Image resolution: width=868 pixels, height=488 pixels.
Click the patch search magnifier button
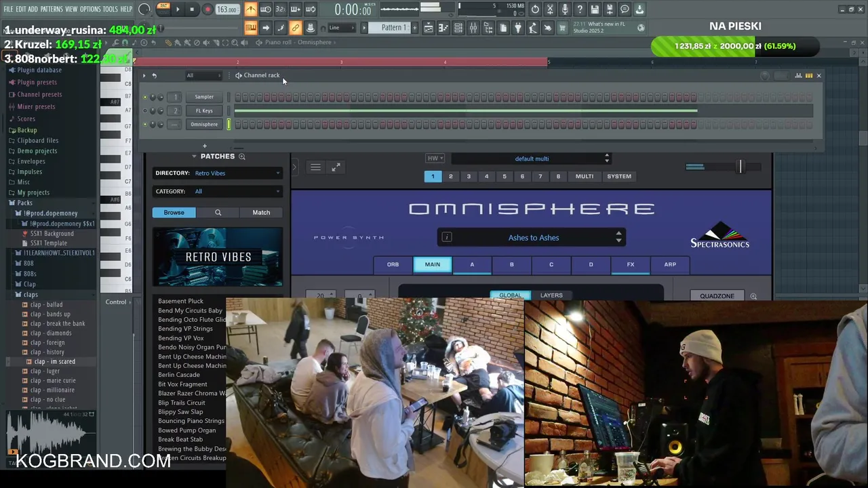click(x=218, y=212)
